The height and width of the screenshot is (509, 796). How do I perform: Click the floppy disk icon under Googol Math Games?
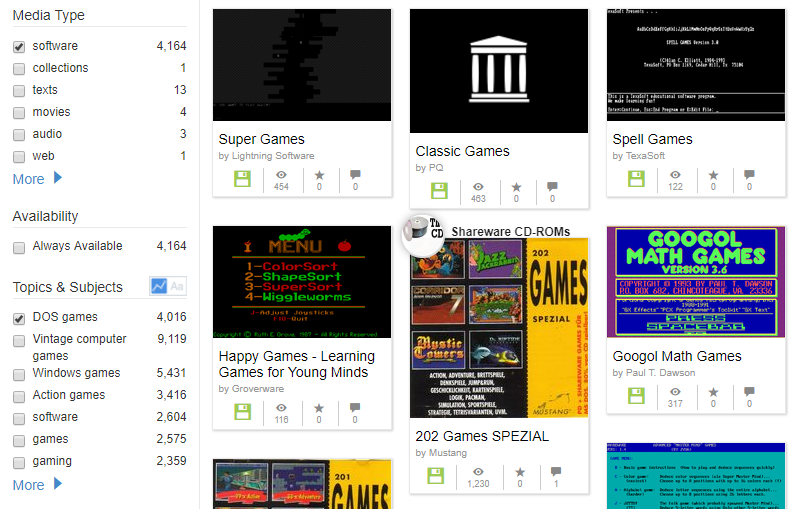636,396
